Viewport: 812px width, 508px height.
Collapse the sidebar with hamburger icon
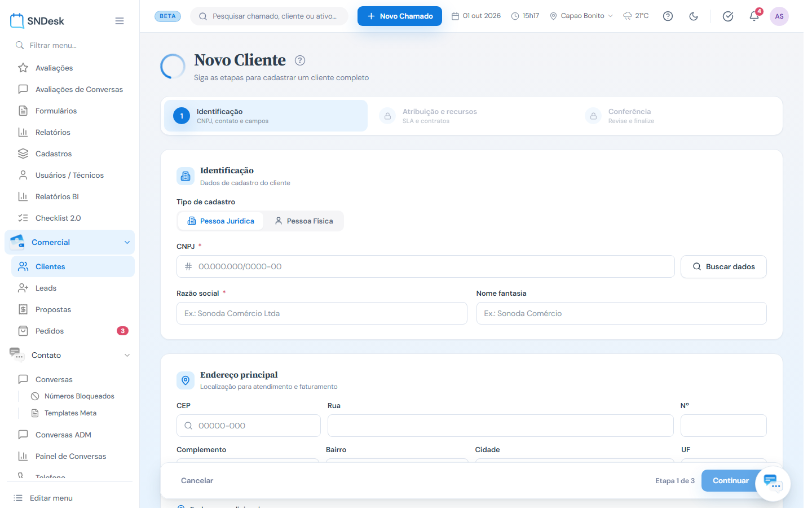click(x=120, y=21)
